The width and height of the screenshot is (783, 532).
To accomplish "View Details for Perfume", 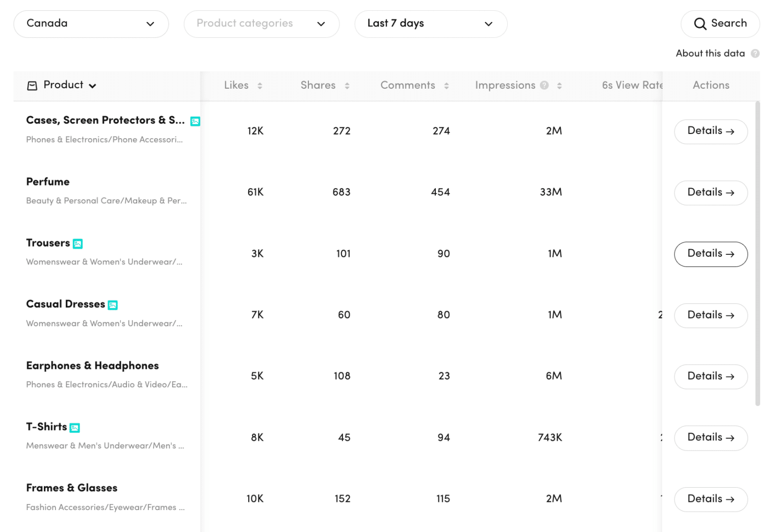I will 711,193.
